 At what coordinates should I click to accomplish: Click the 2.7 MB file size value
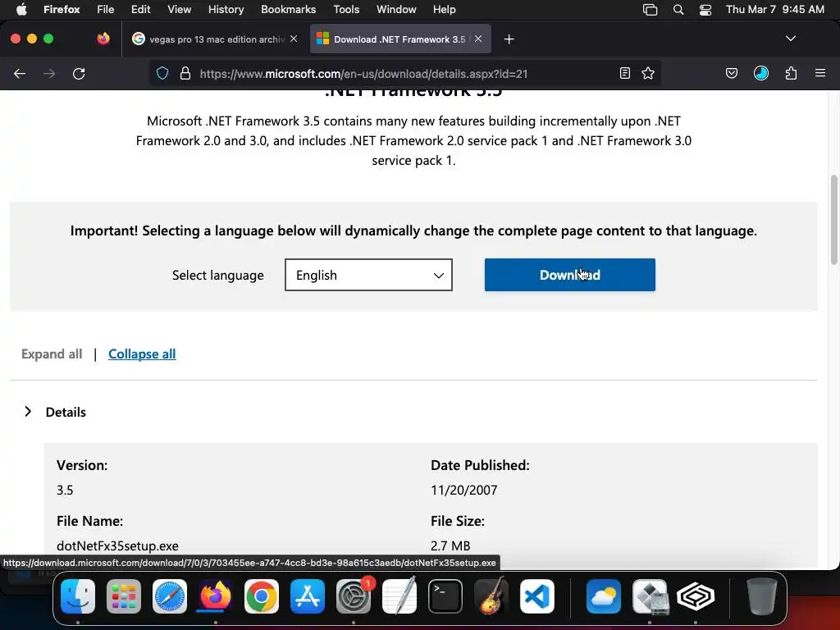click(450, 546)
